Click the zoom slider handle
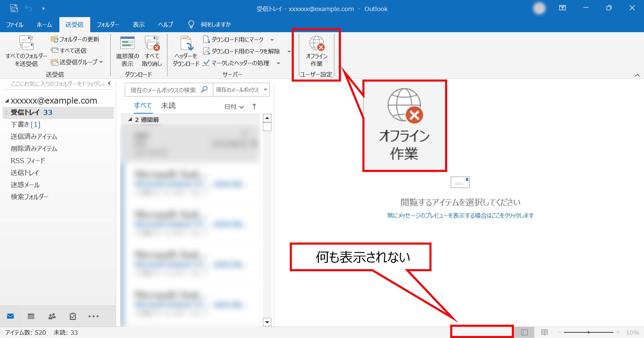The height and width of the screenshot is (338, 644). coord(589,332)
